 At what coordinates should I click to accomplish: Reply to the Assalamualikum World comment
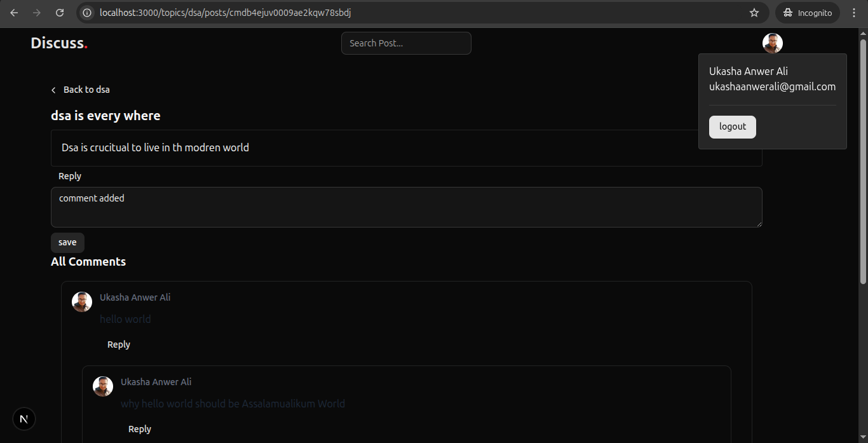click(x=140, y=429)
